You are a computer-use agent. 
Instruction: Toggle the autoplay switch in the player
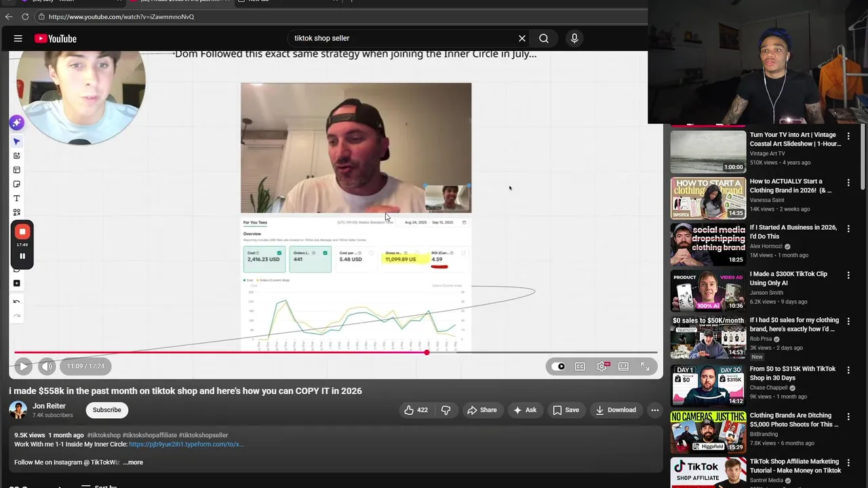(558, 367)
